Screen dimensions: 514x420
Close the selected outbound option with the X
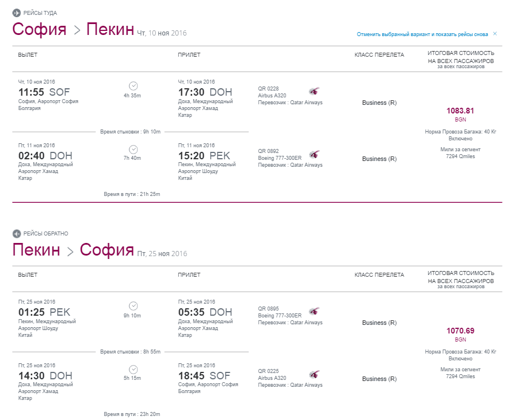(495, 34)
